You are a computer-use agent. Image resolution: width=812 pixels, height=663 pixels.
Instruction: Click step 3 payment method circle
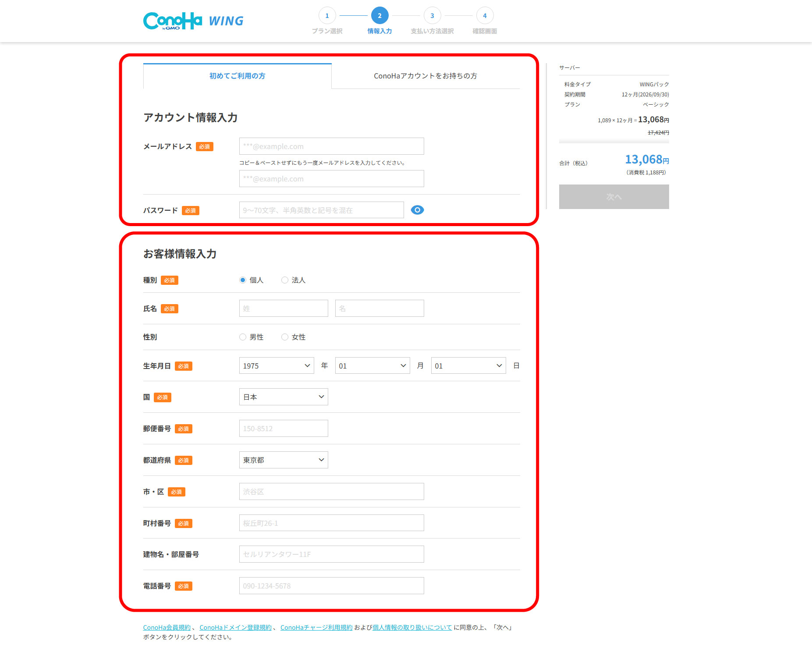pos(432,16)
